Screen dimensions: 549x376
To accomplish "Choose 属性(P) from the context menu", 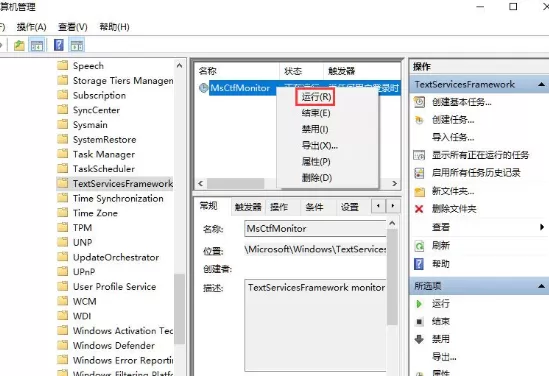I will [x=316, y=161].
